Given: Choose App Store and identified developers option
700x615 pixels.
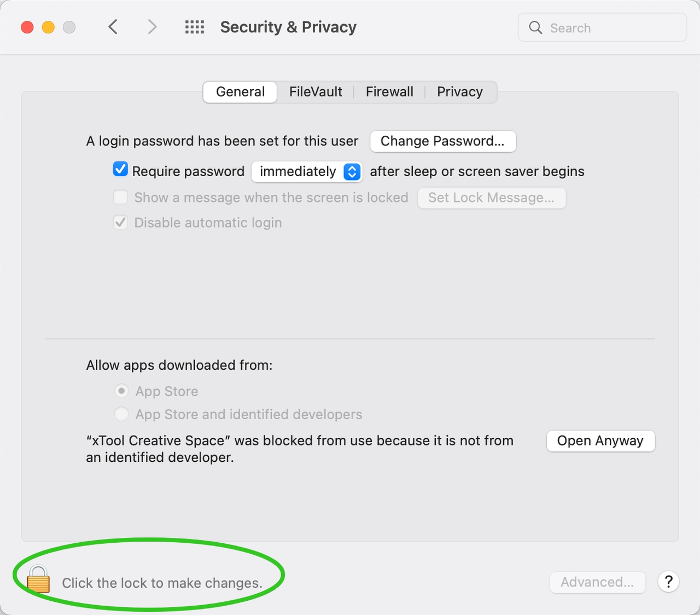Looking at the screenshot, I should tap(121, 414).
